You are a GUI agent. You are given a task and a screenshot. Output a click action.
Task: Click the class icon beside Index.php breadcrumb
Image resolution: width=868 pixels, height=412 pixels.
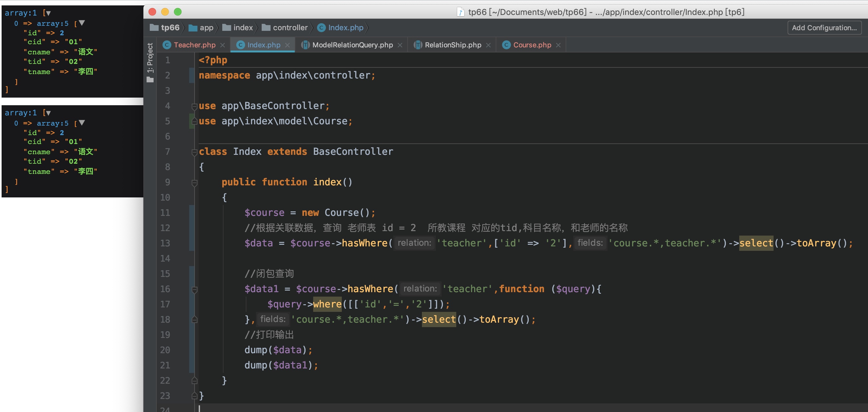coord(321,28)
